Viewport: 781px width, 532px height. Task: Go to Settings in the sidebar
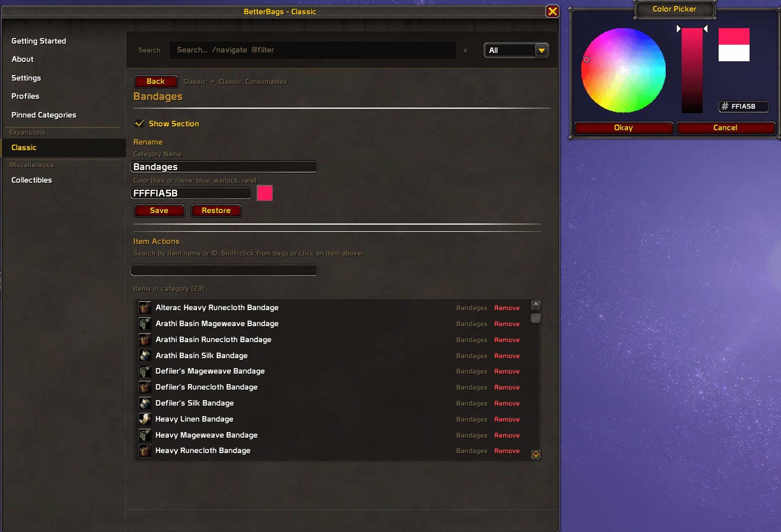[26, 78]
